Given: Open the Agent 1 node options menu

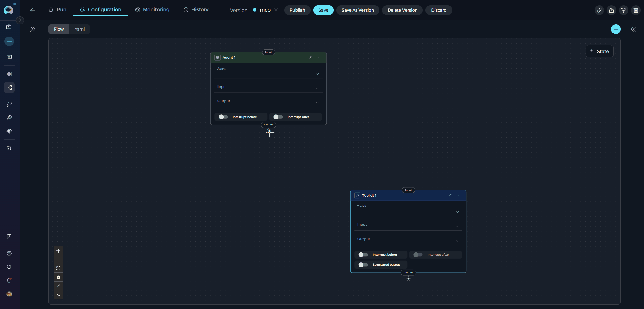Looking at the screenshot, I should [x=319, y=58].
